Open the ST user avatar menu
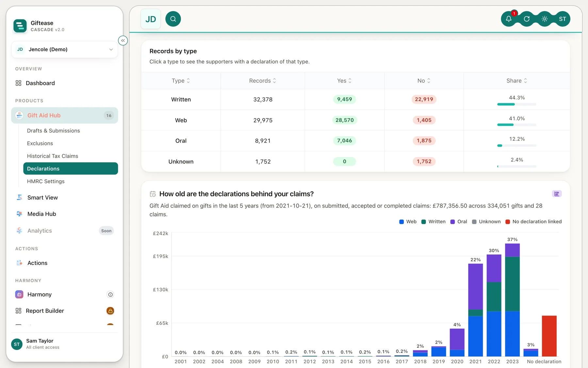 tap(563, 19)
